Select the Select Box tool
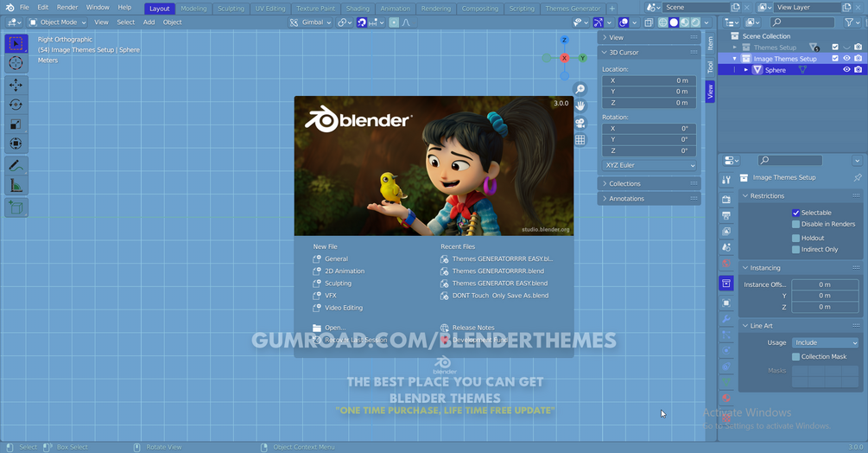This screenshot has height=453, width=868. click(16, 43)
